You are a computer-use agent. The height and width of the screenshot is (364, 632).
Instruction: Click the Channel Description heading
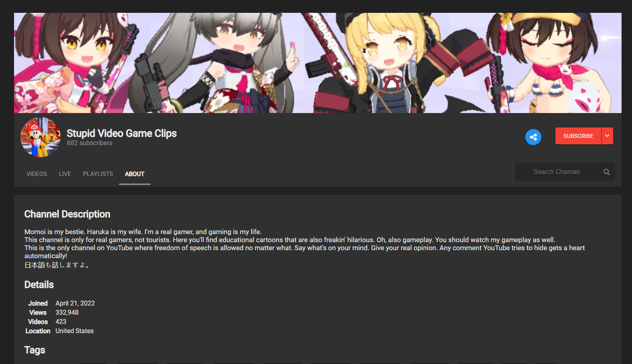[x=67, y=214]
